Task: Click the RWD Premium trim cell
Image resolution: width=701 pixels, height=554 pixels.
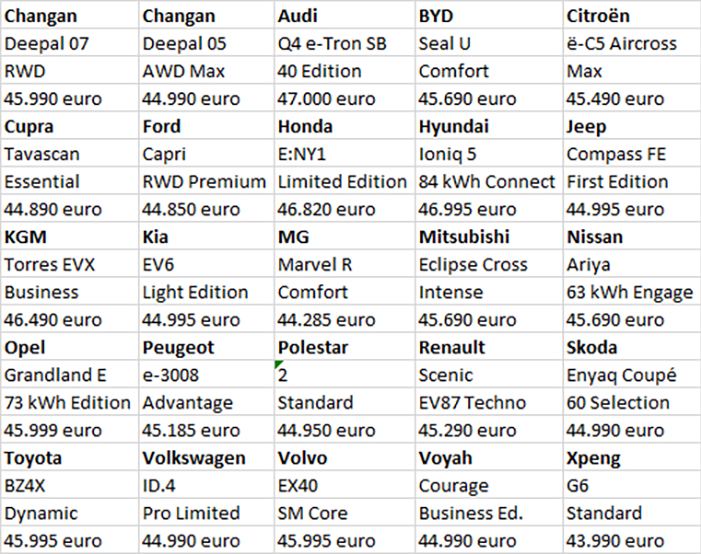Action: [x=206, y=182]
